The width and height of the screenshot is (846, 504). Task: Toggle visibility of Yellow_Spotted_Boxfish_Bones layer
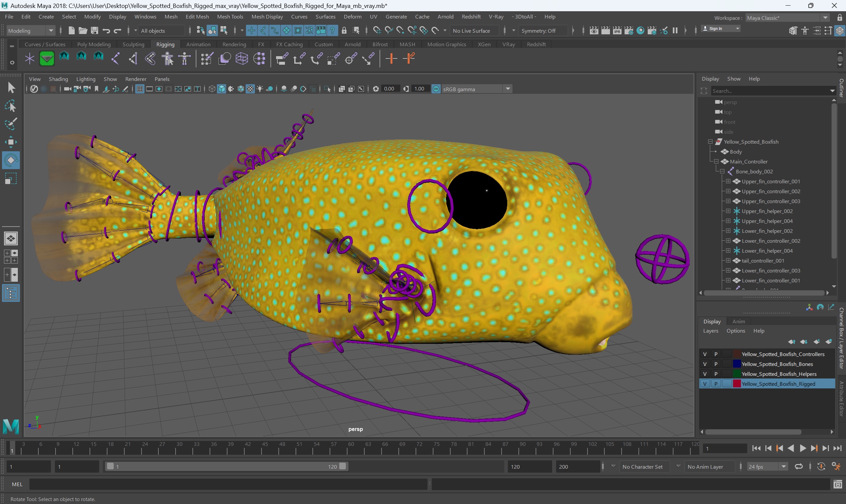point(705,364)
